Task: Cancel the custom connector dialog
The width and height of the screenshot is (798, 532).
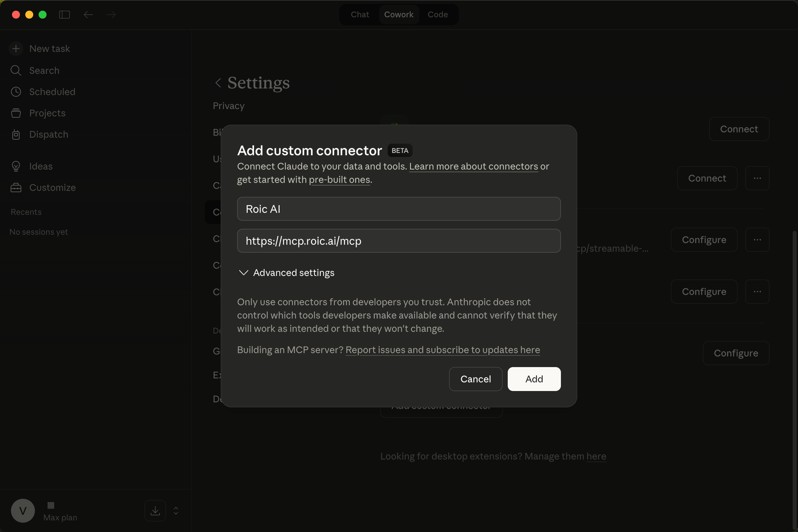Action: tap(475, 379)
